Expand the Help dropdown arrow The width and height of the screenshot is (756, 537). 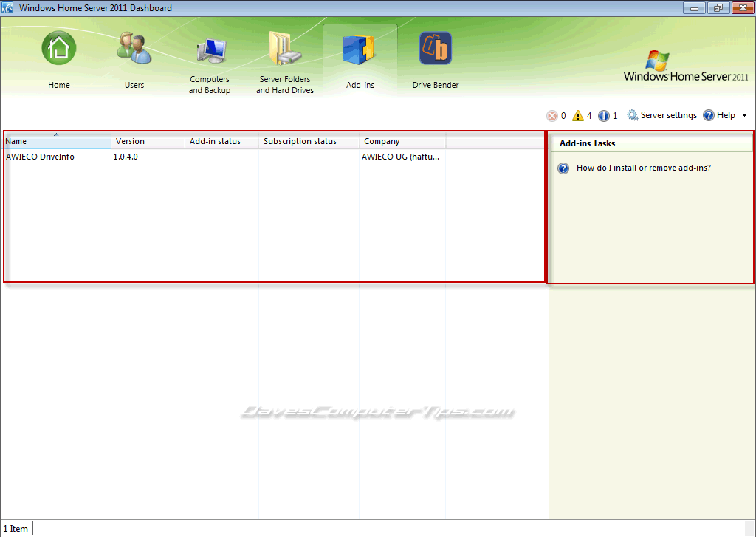pos(744,116)
